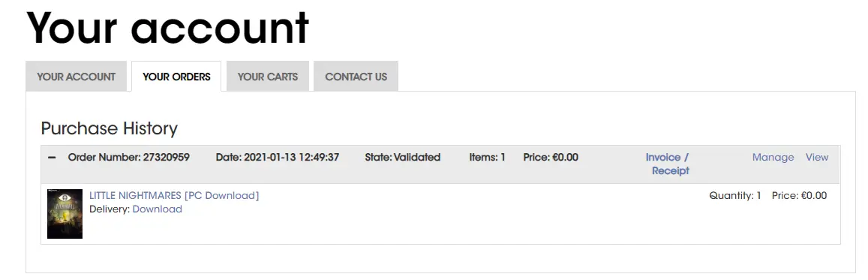Open the LITTLE NIGHTMARES [PC Download] title link
The height and width of the screenshot is (280, 868).
coord(174,195)
